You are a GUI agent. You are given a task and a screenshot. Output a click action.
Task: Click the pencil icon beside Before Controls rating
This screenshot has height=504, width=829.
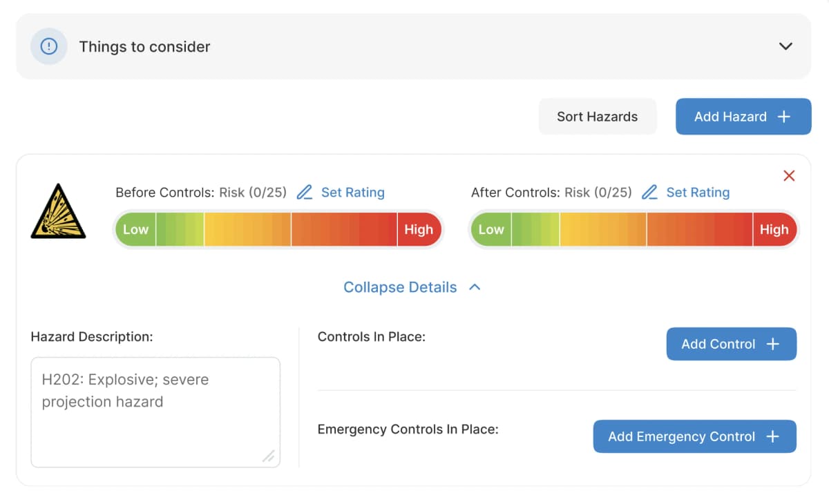(x=305, y=192)
